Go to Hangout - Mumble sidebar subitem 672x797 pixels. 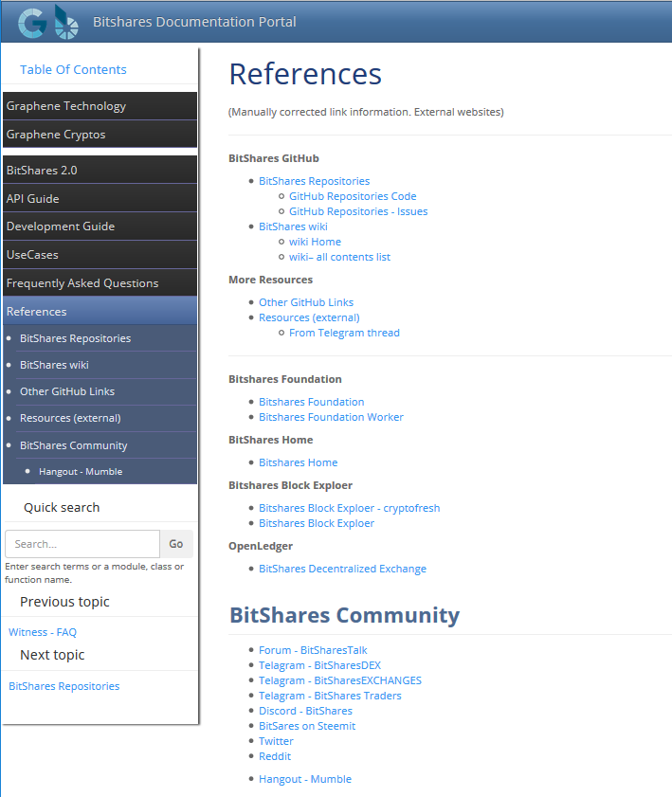coord(81,472)
